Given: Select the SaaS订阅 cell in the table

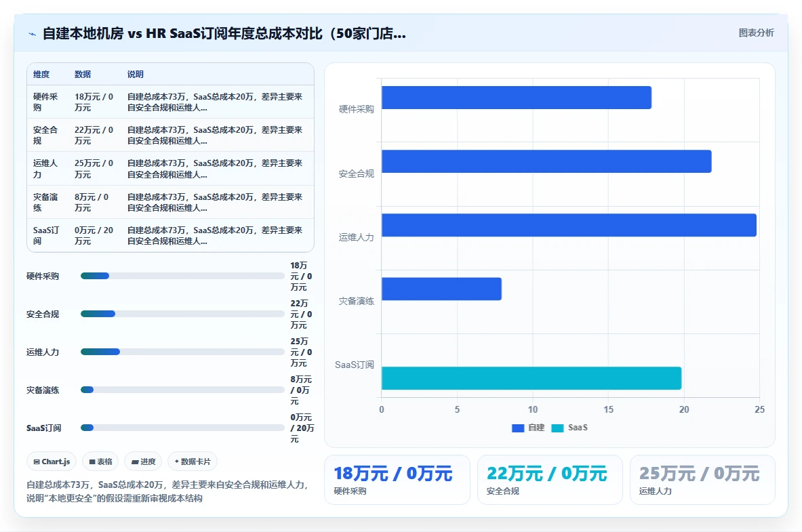Looking at the screenshot, I should [x=46, y=235].
